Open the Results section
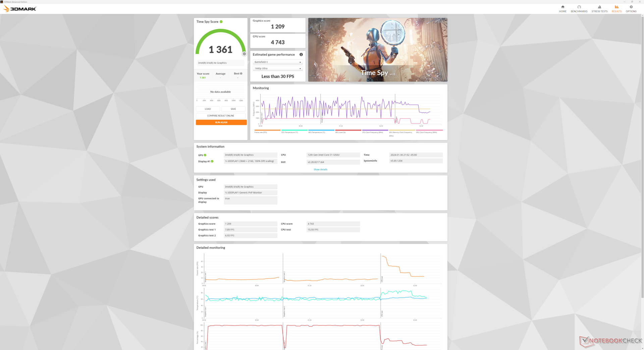This screenshot has height=350, width=644. pyautogui.click(x=616, y=9)
